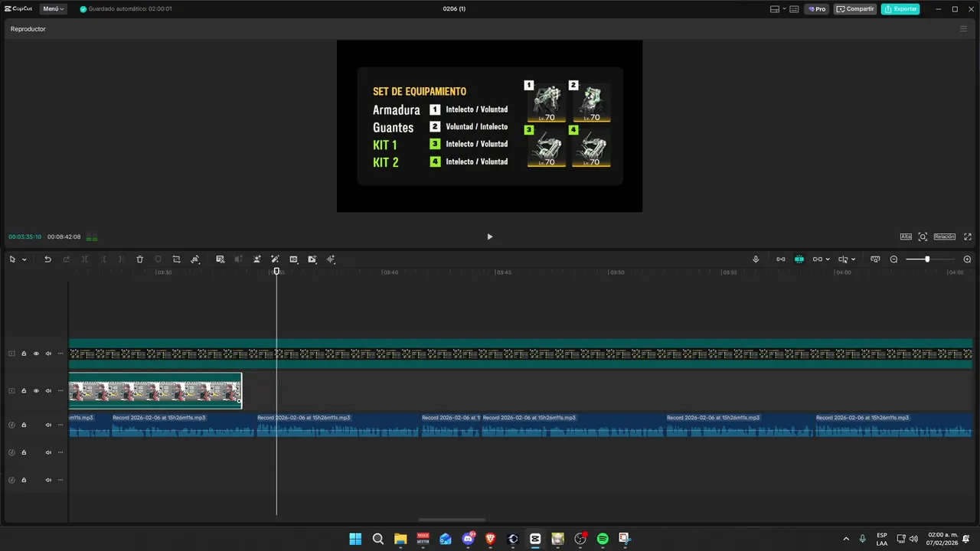The width and height of the screenshot is (980, 551).
Task: Click the shield marker icon in the toolbar
Action: 158,259
